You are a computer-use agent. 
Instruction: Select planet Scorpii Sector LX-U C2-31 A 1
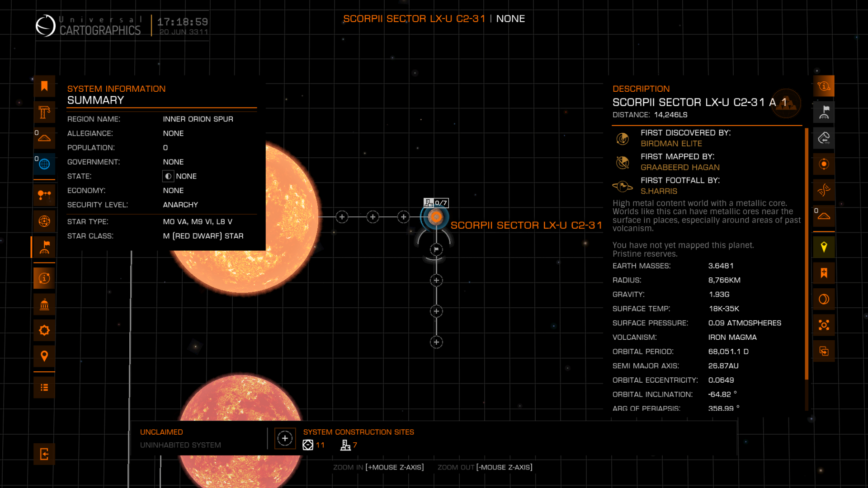(436, 217)
